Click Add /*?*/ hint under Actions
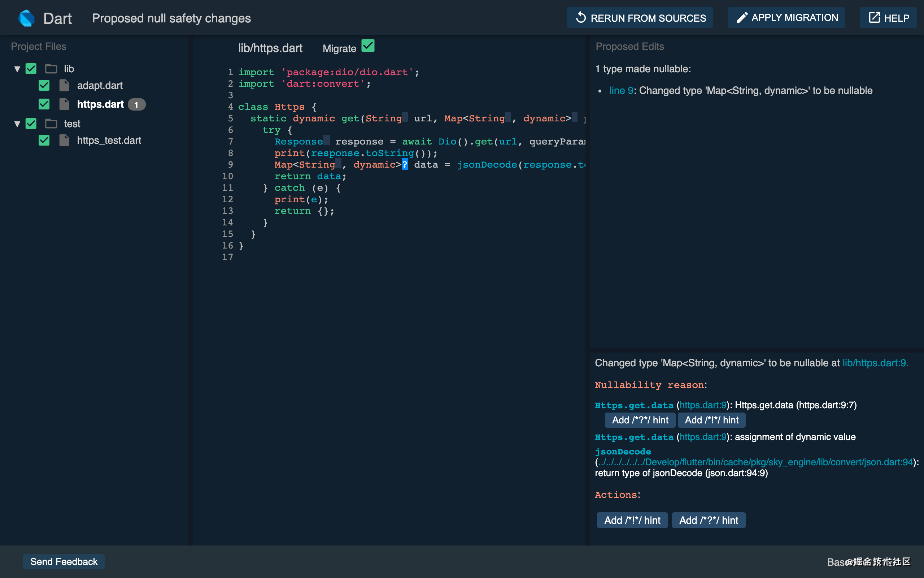Image resolution: width=924 pixels, height=578 pixels. pos(709,520)
